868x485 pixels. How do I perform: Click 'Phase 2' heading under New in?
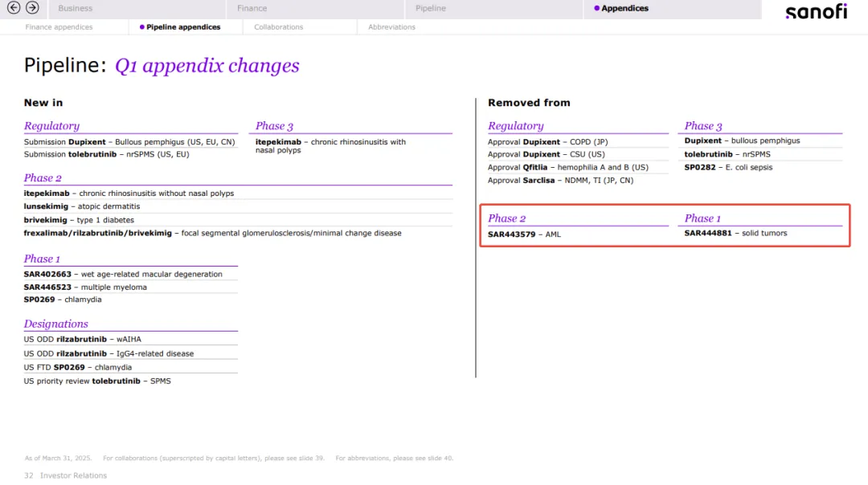coord(43,178)
